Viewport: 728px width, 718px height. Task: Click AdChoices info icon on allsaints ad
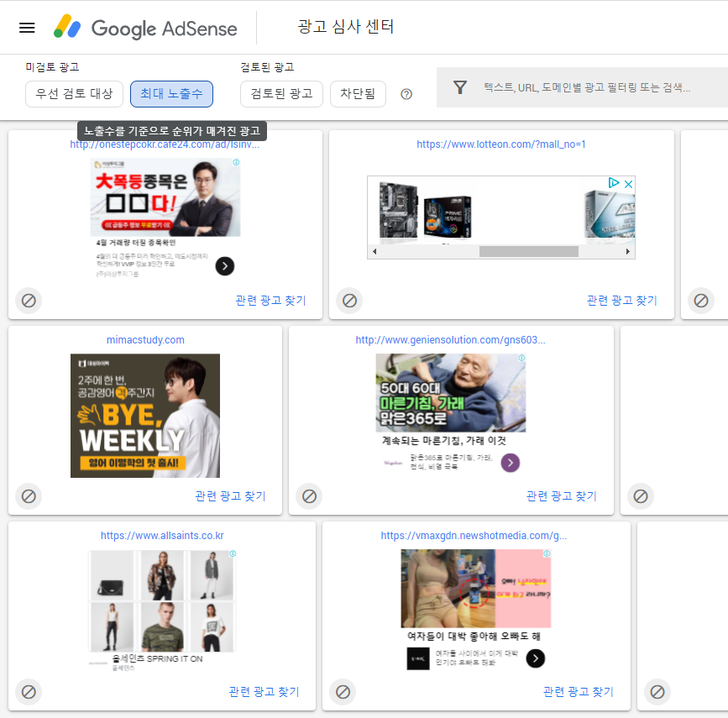[233, 553]
